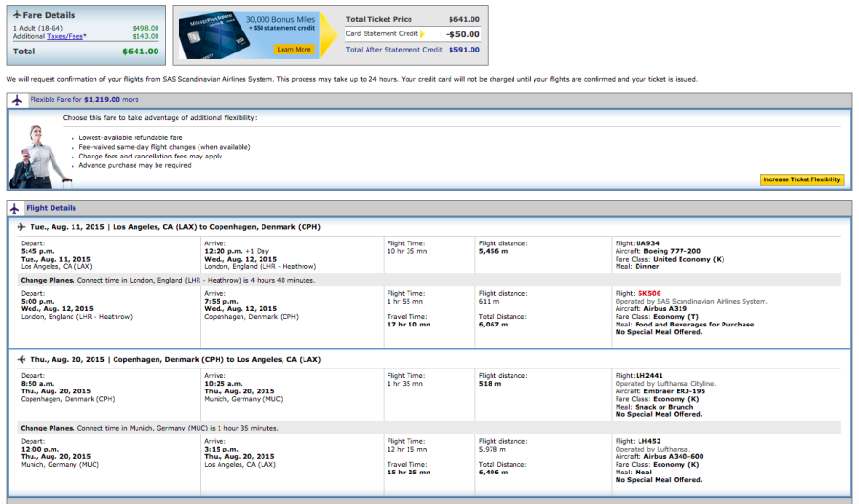Click the Meal: Dinner text

pyautogui.click(x=637, y=266)
